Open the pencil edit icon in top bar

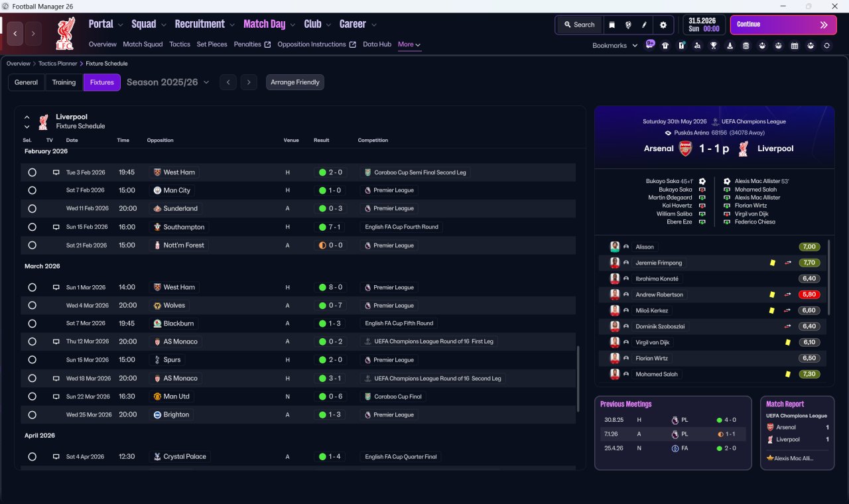point(644,25)
